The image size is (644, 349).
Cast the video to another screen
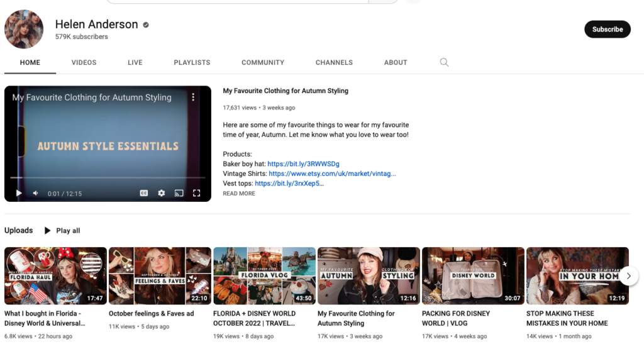tap(179, 193)
